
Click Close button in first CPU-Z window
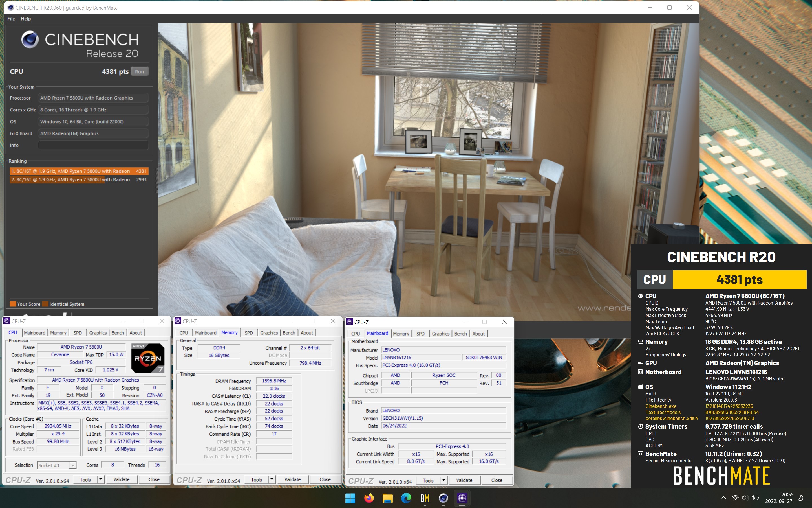(154, 479)
